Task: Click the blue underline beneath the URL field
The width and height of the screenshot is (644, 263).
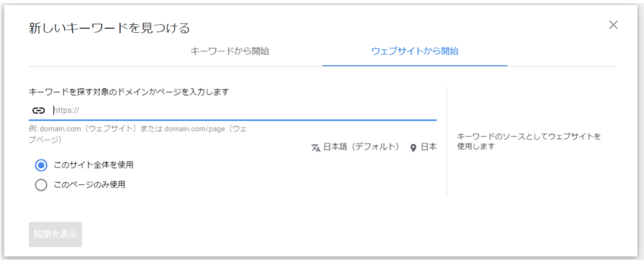Action: point(232,120)
